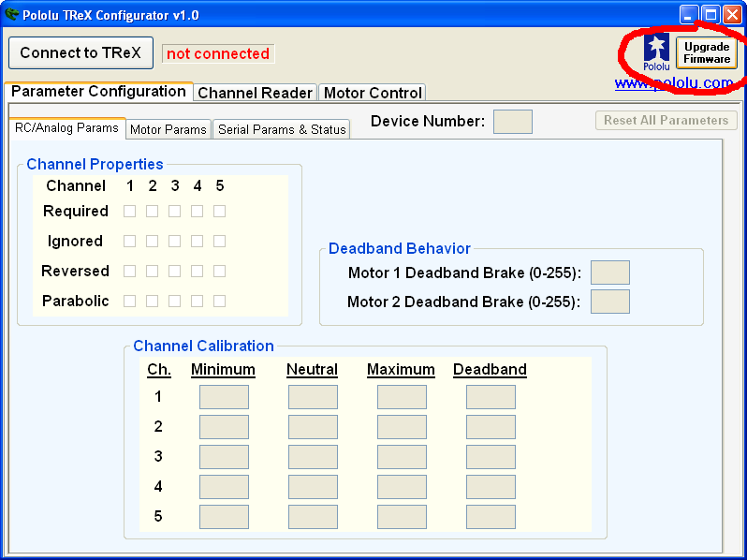Image resolution: width=747 pixels, height=560 pixels.
Task: Toggle Parabolic checkbox for channel 2
Action: tap(153, 302)
